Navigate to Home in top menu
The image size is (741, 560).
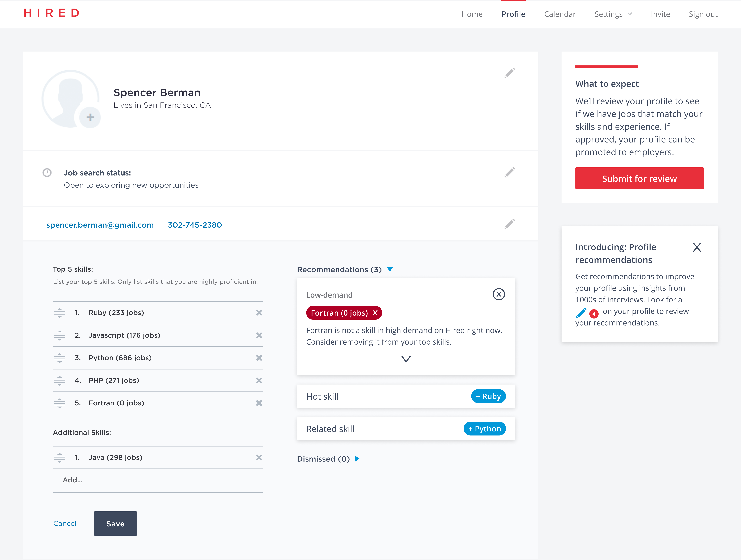(472, 14)
